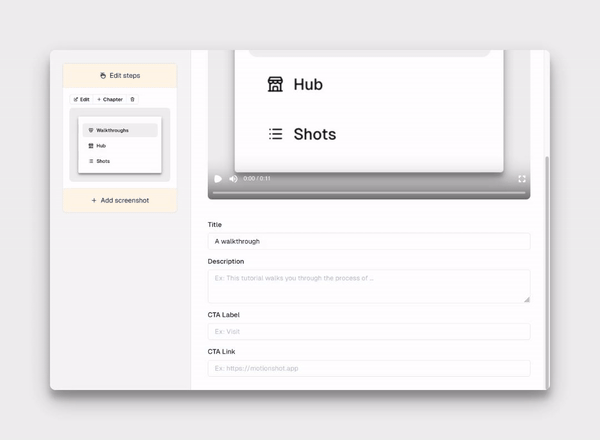The width and height of the screenshot is (600, 440).
Task: Add a new Chapter to the step
Action: [110, 99]
